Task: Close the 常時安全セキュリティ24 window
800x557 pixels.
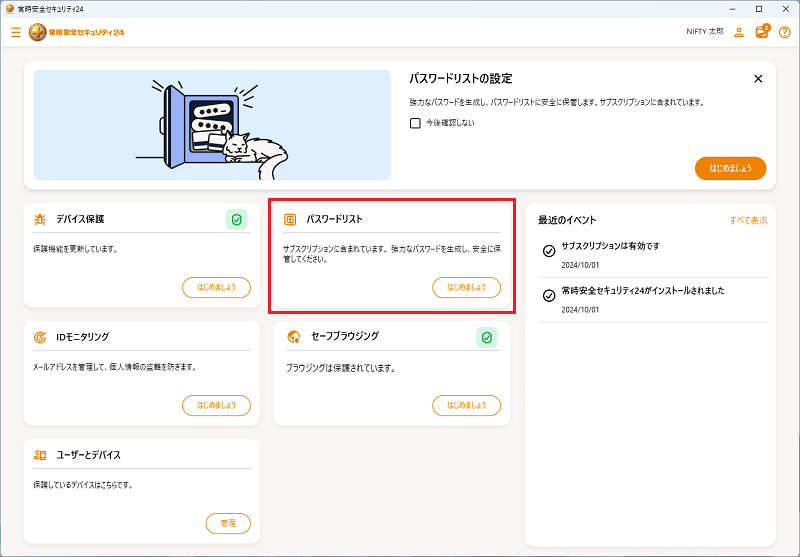Action: tap(786, 9)
